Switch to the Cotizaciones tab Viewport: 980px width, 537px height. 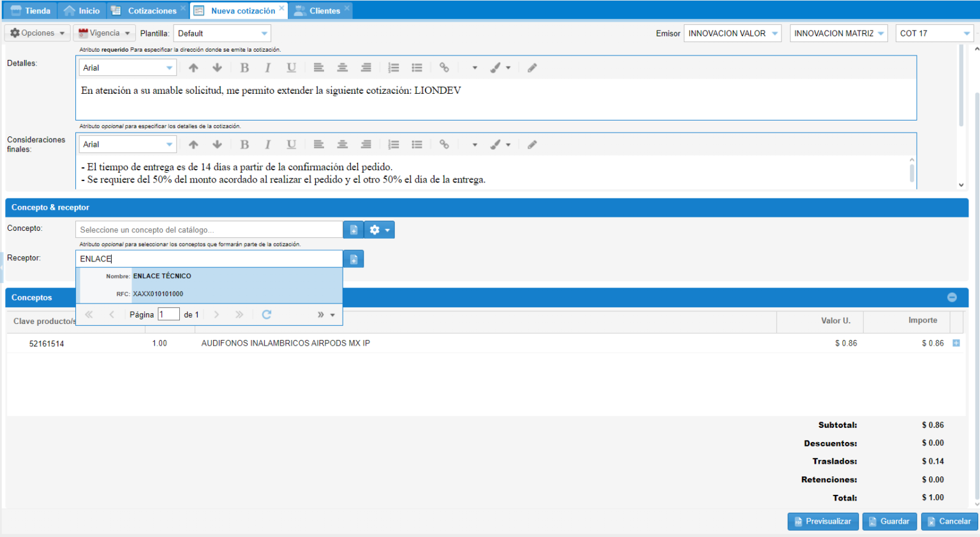(152, 11)
